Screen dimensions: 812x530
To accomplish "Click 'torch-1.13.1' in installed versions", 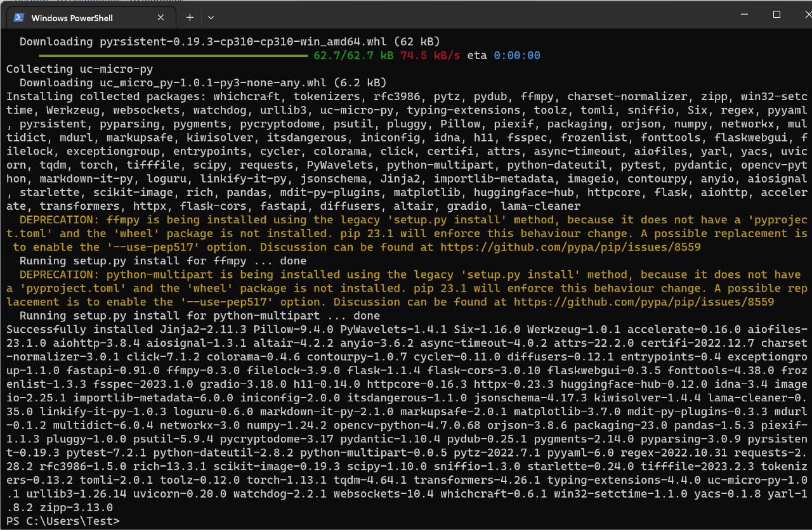I will [x=287, y=481].
